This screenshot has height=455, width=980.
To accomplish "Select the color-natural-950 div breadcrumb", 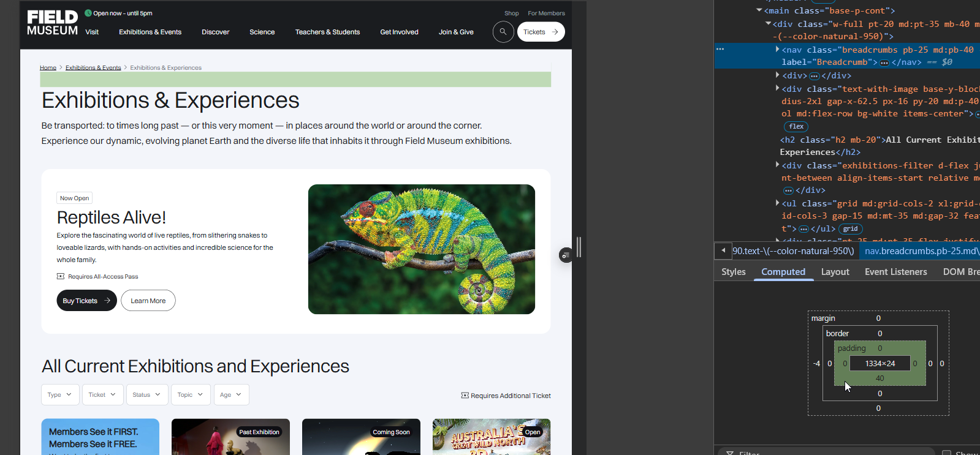I will click(793, 251).
